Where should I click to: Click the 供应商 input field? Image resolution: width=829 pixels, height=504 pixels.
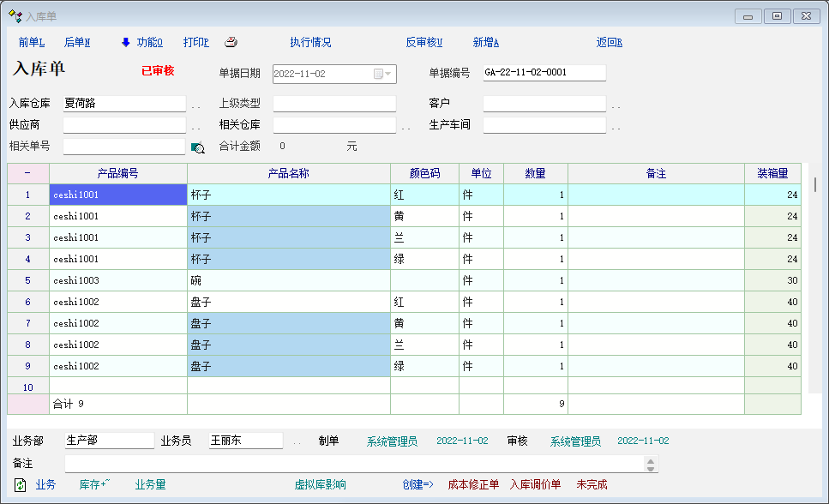pyautogui.click(x=124, y=125)
